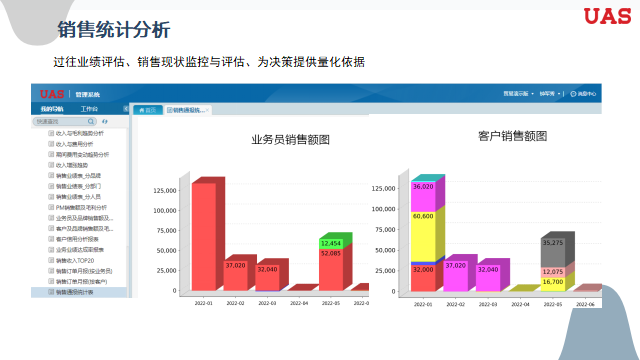Open the version dropdown in the header
Image resolution: width=640 pixels, height=360 pixels.
tap(518, 93)
